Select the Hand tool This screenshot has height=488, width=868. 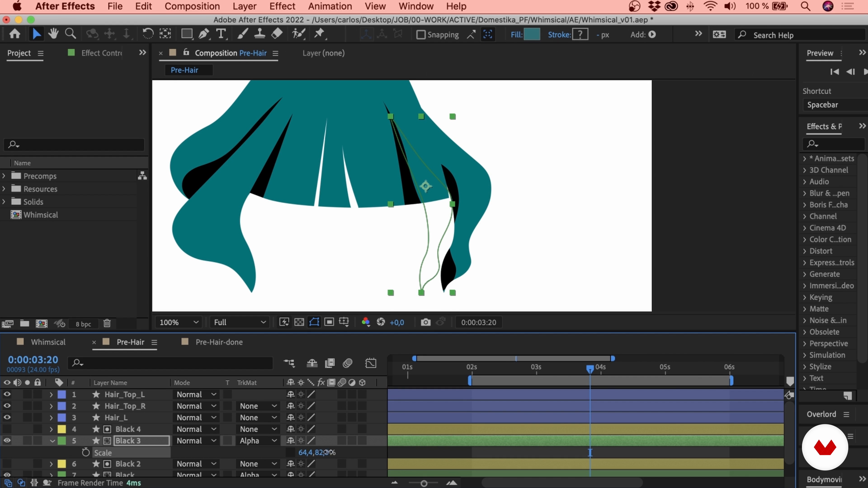[x=53, y=34]
